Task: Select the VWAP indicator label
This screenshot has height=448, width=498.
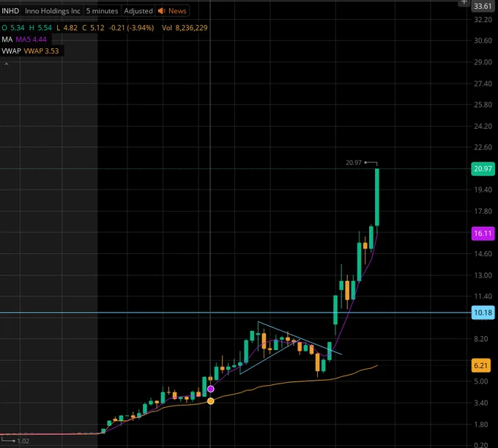Action: click(x=11, y=51)
